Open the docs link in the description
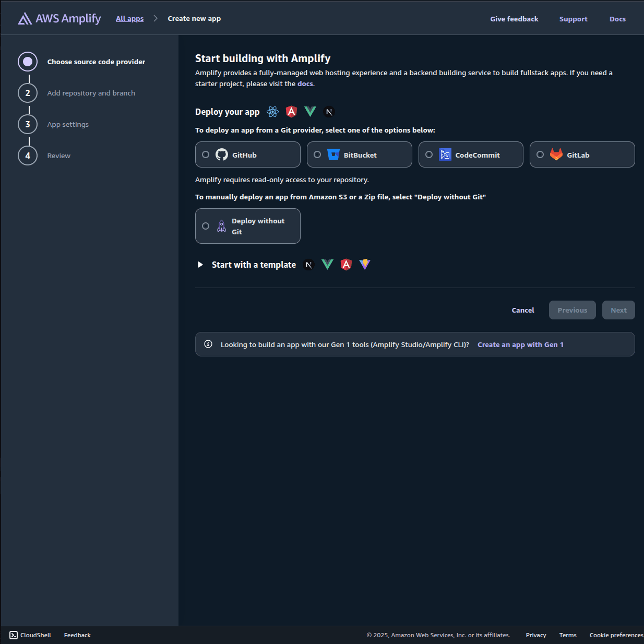Viewport: 644px width, 644px height. tap(305, 84)
